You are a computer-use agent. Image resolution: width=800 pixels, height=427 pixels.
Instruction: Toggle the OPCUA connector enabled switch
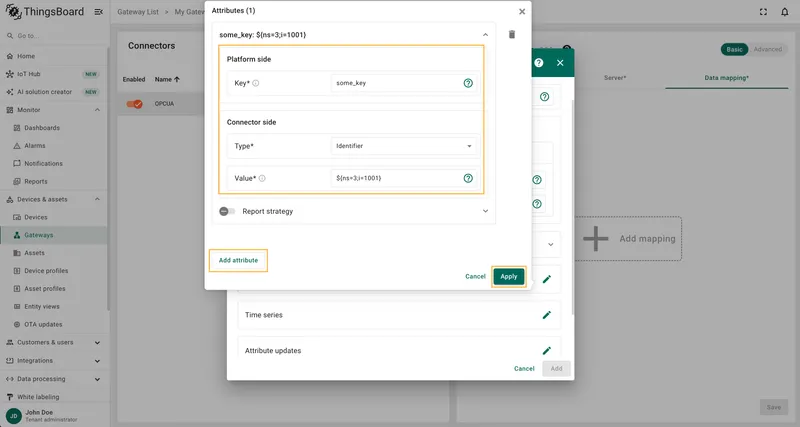(x=135, y=104)
